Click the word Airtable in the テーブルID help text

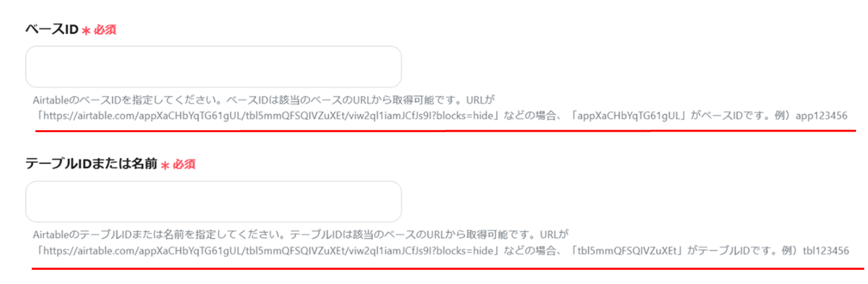coord(51,235)
